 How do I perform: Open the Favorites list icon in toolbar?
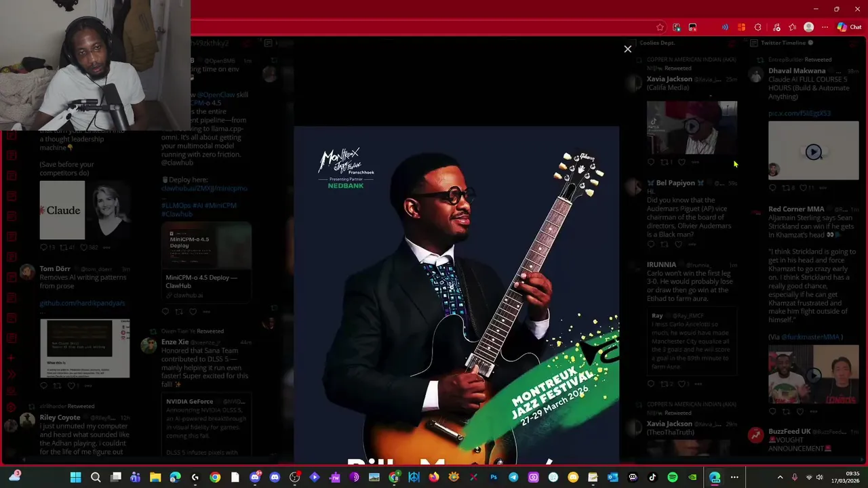tap(792, 27)
